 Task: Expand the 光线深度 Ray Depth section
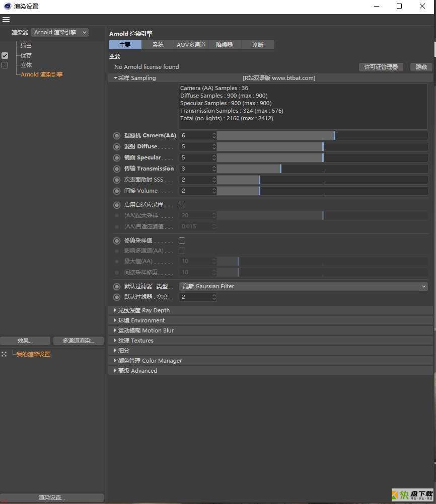pos(270,310)
